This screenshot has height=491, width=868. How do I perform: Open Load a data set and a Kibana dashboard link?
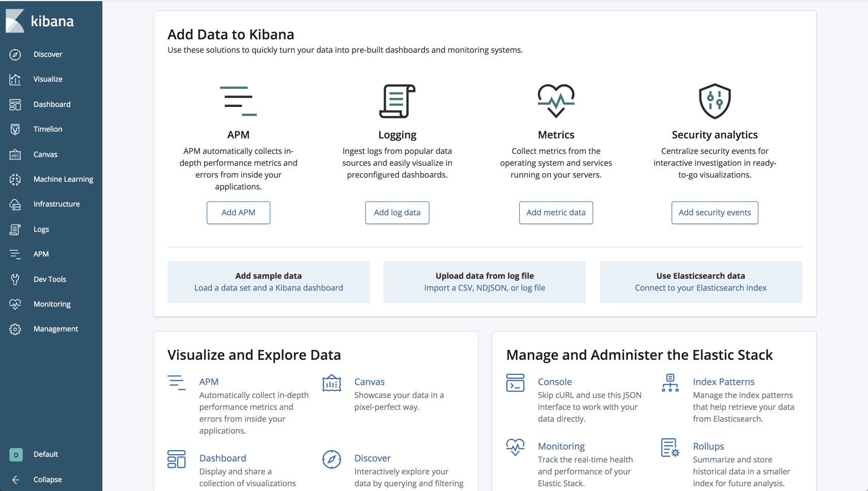(x=269, y=288)
